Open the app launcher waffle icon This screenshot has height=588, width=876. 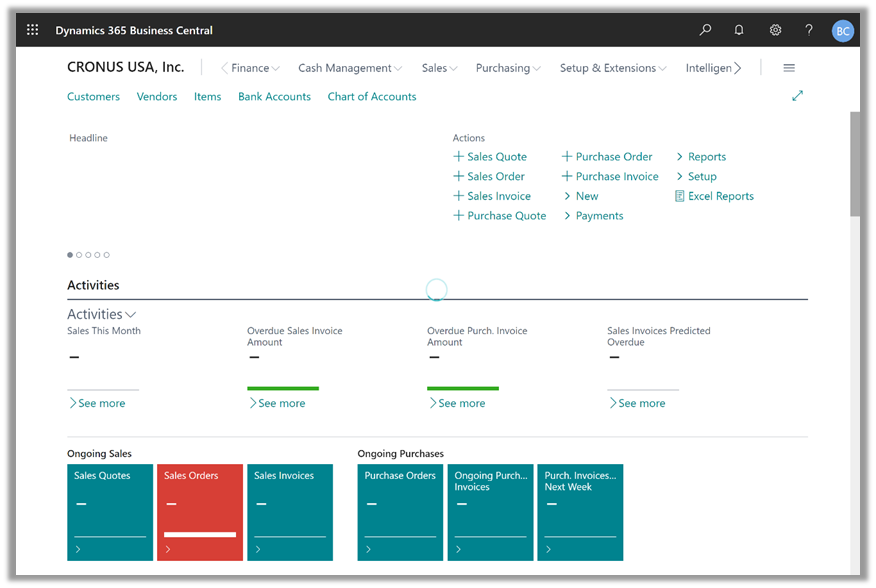(x=33, y=30)
